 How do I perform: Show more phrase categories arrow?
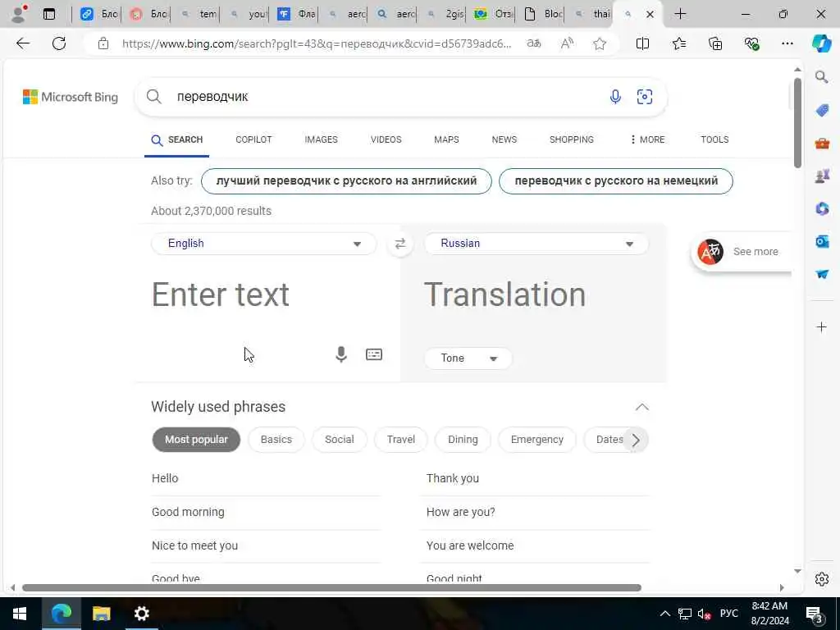click(636, 441)
